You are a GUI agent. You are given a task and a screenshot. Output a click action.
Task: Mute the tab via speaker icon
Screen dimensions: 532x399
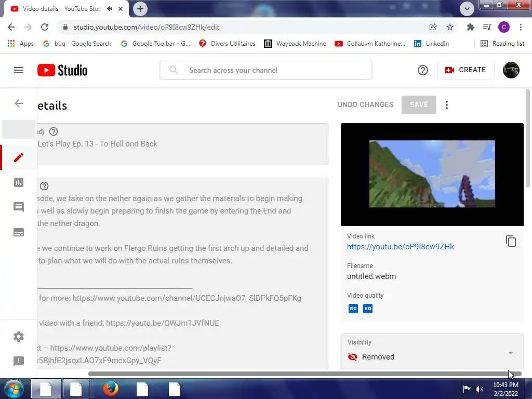coord(109,9)
